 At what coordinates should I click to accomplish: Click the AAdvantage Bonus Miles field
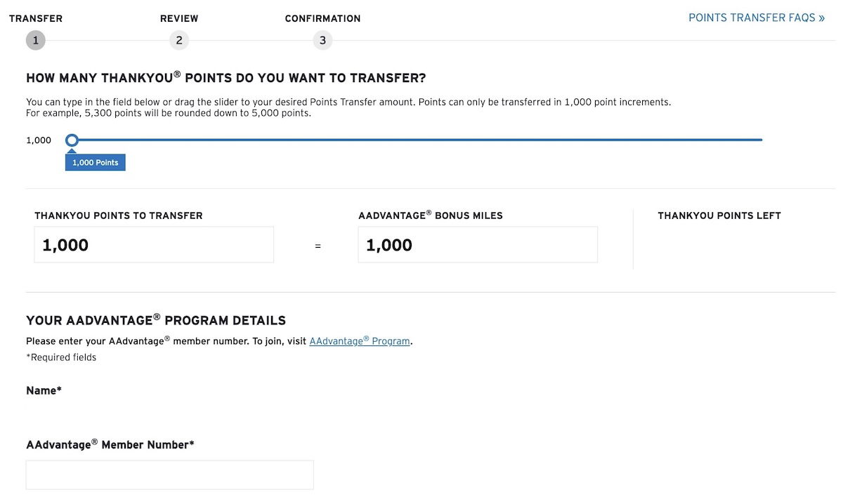tap(478, 244)
